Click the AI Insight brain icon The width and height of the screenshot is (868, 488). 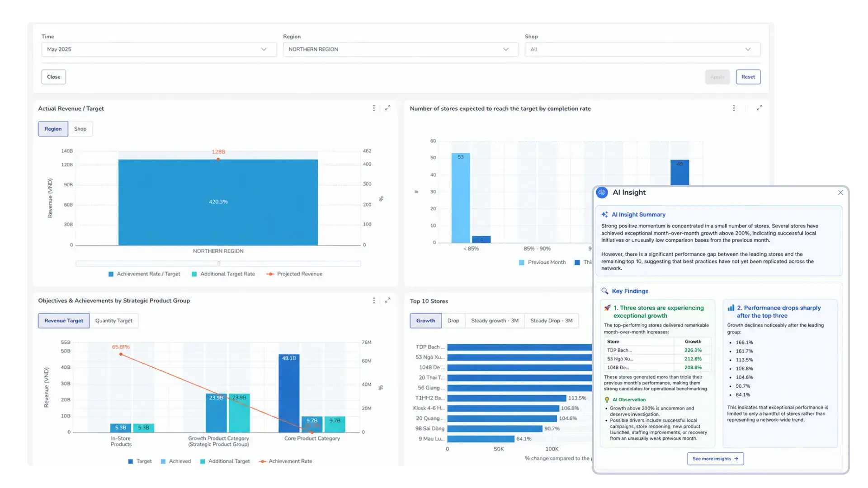(602, 192)
